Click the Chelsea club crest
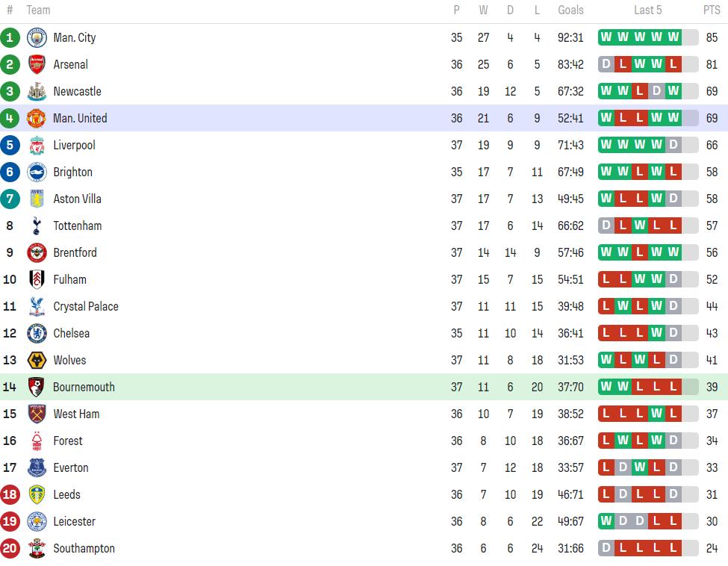 [x=37, y=333]
